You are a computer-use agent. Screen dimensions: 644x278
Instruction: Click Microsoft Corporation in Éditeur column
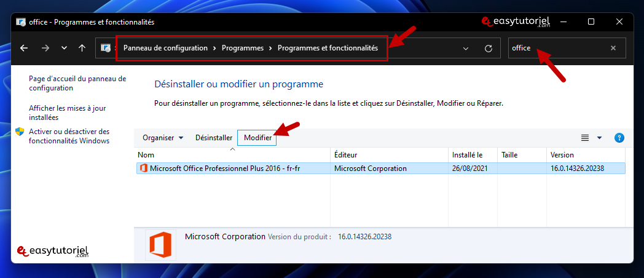[x=371, y=168]
